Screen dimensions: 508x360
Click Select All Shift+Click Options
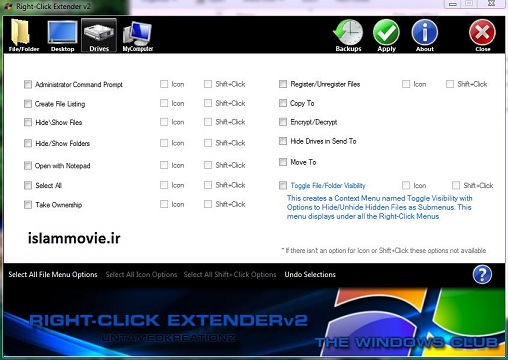point(230,275)
